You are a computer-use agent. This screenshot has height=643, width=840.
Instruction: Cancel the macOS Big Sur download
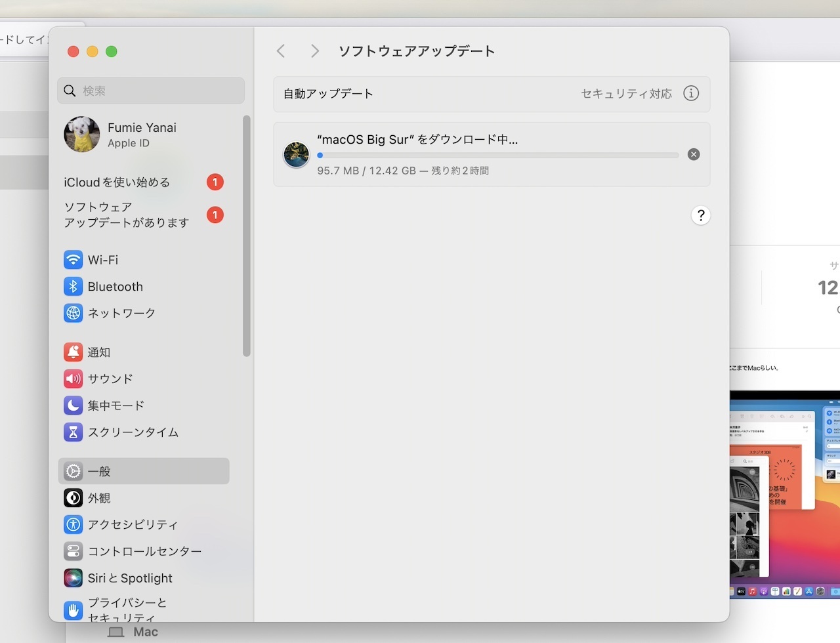[694, 155]
